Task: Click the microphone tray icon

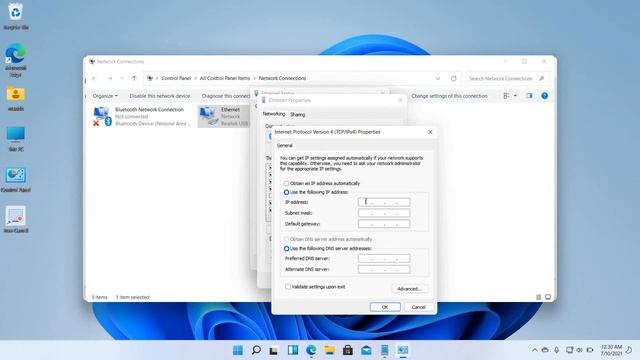Action: [x=556, y=350]
